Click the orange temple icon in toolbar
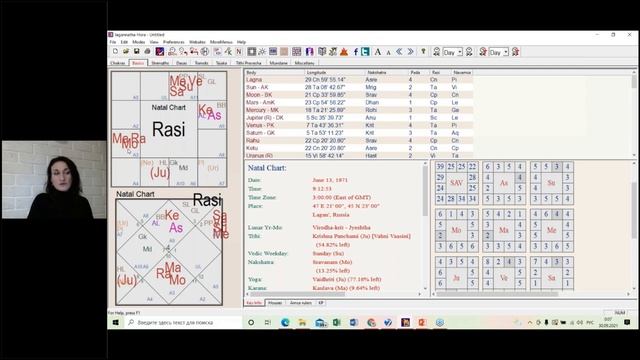Screen dimensions: 640x360 coord(344,51)
